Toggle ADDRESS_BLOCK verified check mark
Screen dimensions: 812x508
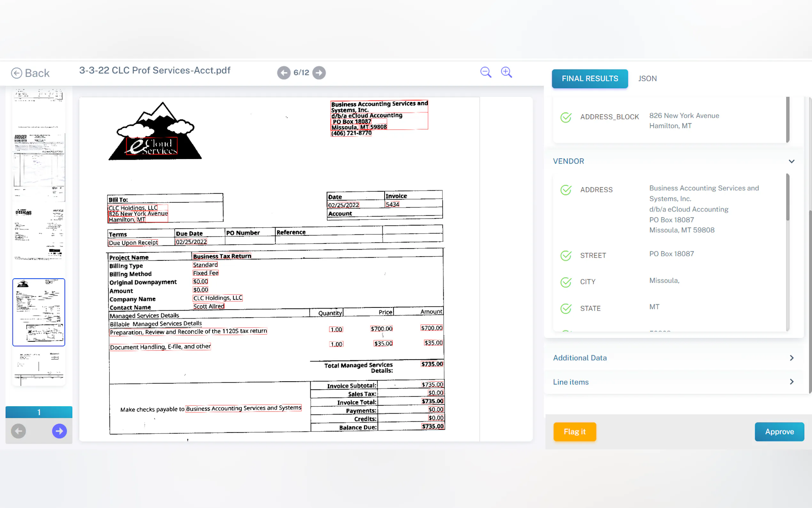tap(566, 117)
